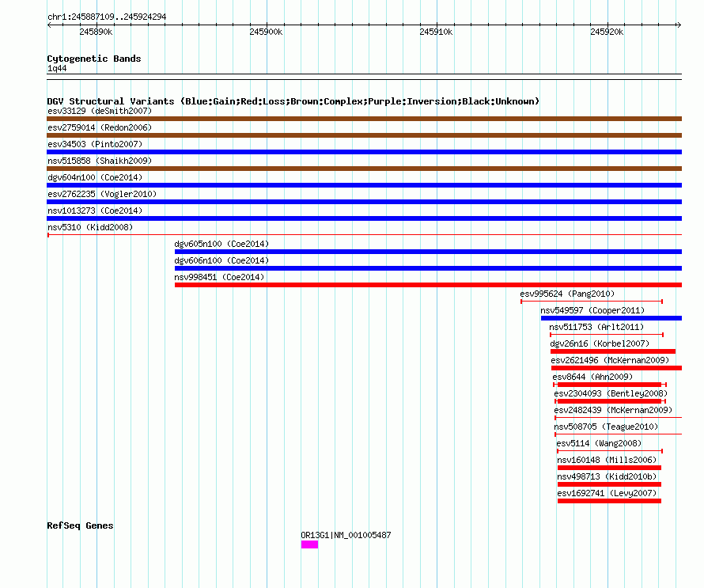Click the chr1:245887109..245924294 coordinates text
Viewport: 704px width, 588px height.
pyautogui.click(x=107, y=17)
